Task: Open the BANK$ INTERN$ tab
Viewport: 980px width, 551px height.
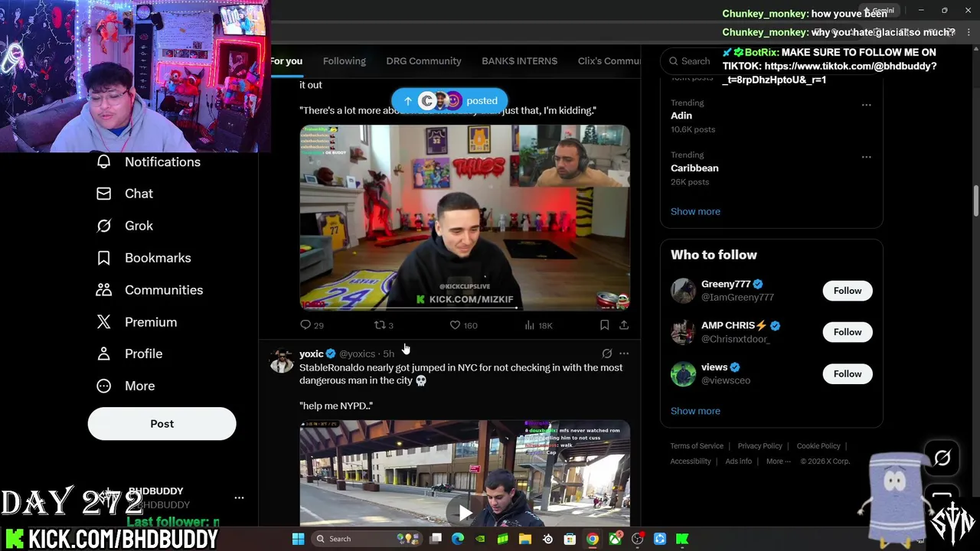Action: pos(519,61)
